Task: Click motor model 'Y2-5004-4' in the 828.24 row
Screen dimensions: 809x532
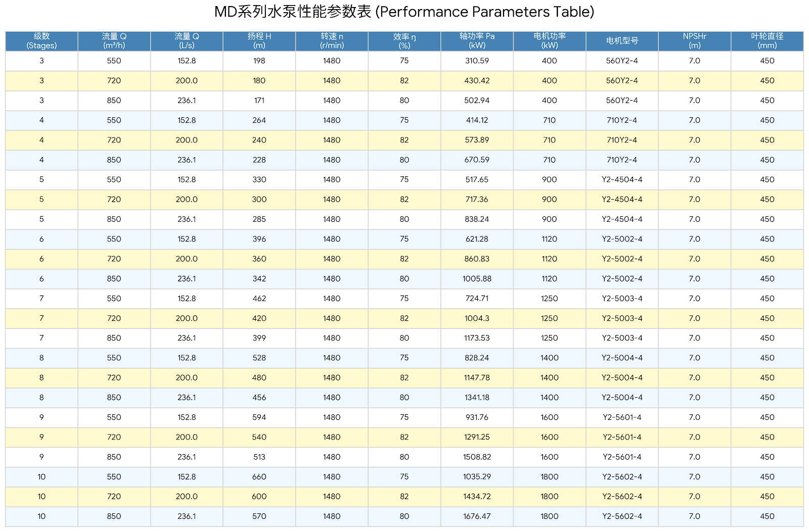Action: (622, 358)
